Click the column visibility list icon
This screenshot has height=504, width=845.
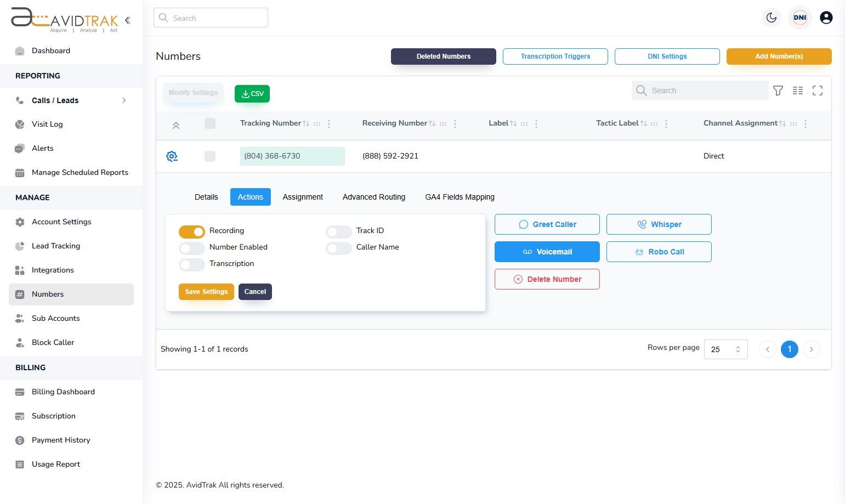point(798,90)
